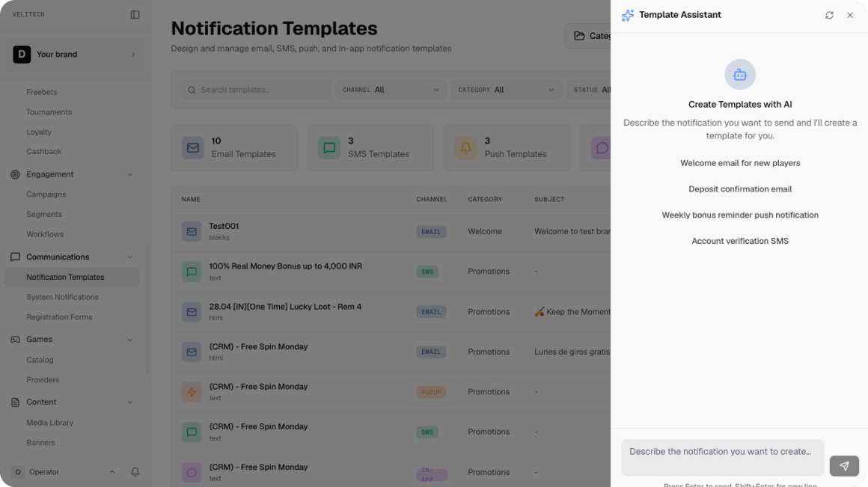Screen dimensions: 868x487
Task: Select Notification Templates sidebar item
Action: [72, 278]
